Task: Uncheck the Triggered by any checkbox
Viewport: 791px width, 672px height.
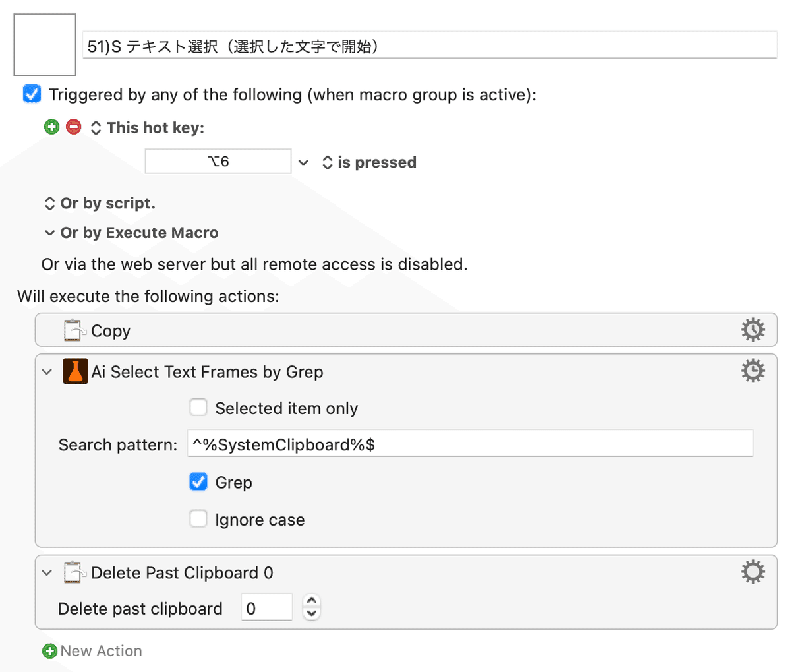Action: (x=32, y=94)
